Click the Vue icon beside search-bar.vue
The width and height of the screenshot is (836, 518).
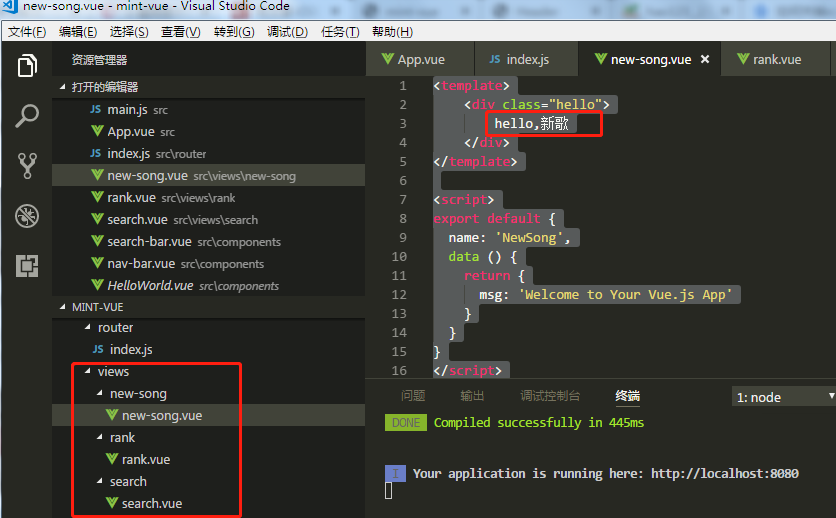click(97, 241)
